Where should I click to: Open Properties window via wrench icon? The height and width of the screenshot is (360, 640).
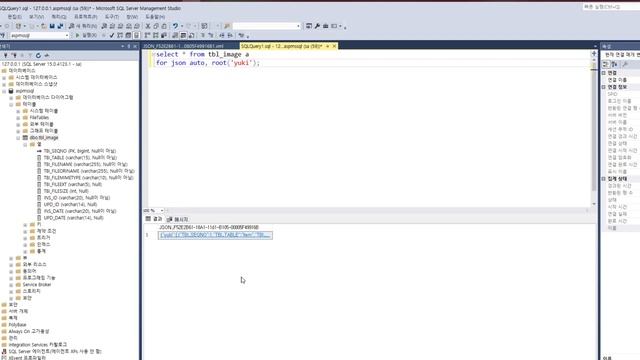(x=317, y=26)
